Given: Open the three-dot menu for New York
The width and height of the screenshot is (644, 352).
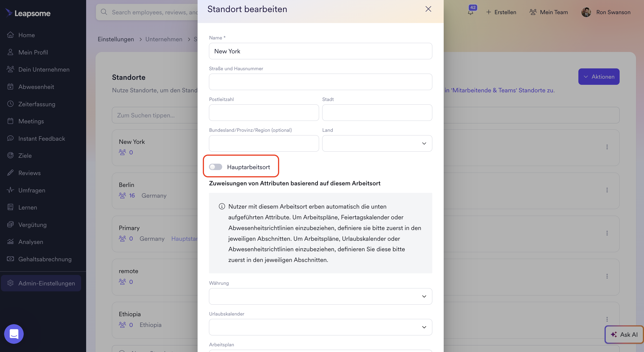Looking at the screenshot, I should pos(607,147).
